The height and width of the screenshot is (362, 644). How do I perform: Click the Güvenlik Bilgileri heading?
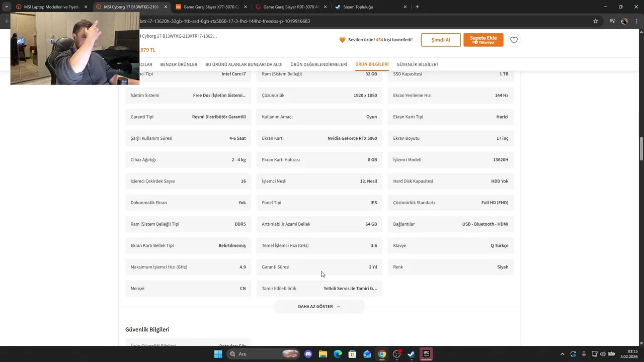tap(147, 330)
